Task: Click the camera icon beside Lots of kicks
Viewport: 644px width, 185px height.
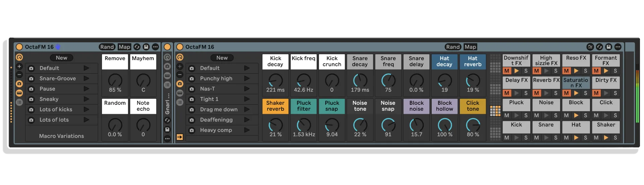Action: (31, 110)
